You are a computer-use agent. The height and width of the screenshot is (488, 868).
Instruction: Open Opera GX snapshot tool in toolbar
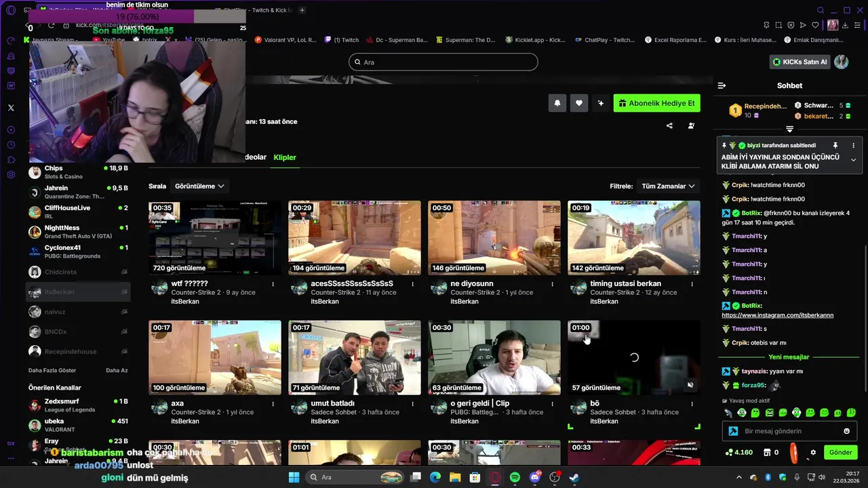(777, 25)
